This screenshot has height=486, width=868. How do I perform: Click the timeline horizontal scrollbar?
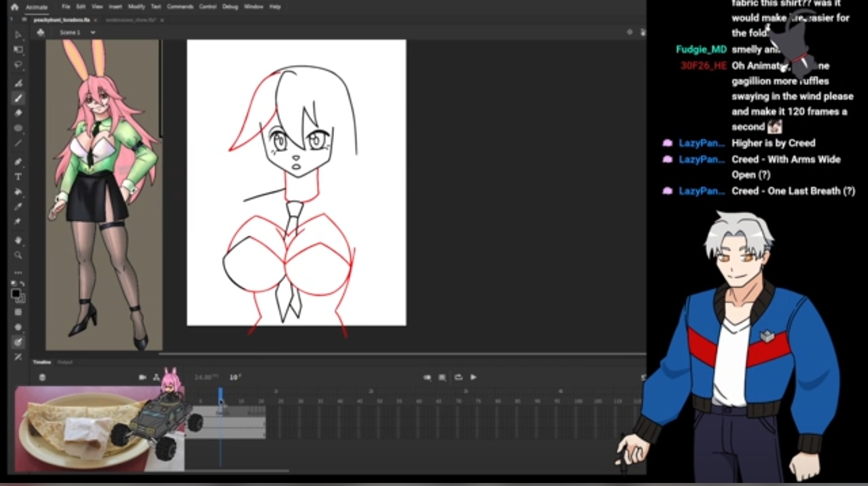(x=237, y=470)
